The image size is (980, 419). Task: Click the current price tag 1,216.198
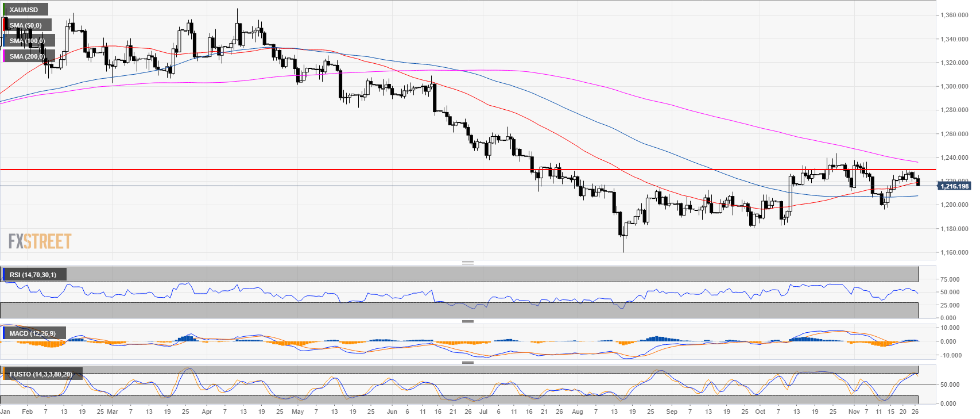coord(954,186)
